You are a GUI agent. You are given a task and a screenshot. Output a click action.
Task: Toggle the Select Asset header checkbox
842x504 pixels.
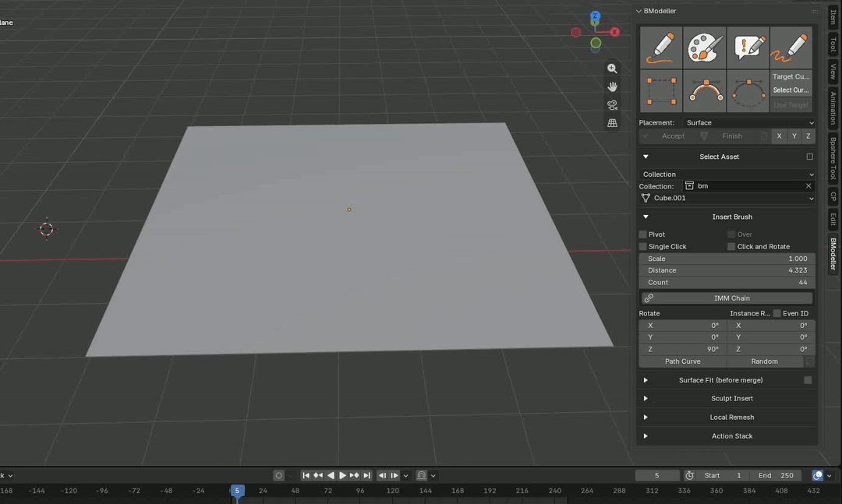810,157
